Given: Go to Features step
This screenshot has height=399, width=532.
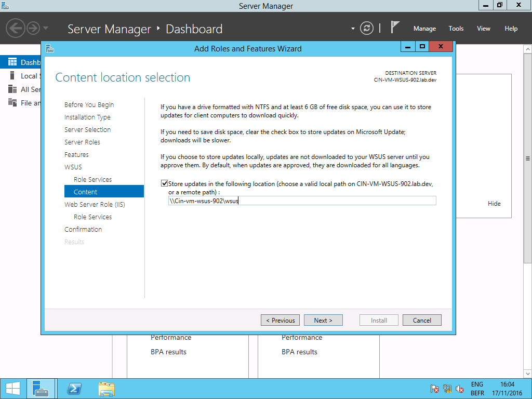Looking at the screenshot, I should click(x=76, y=154).
